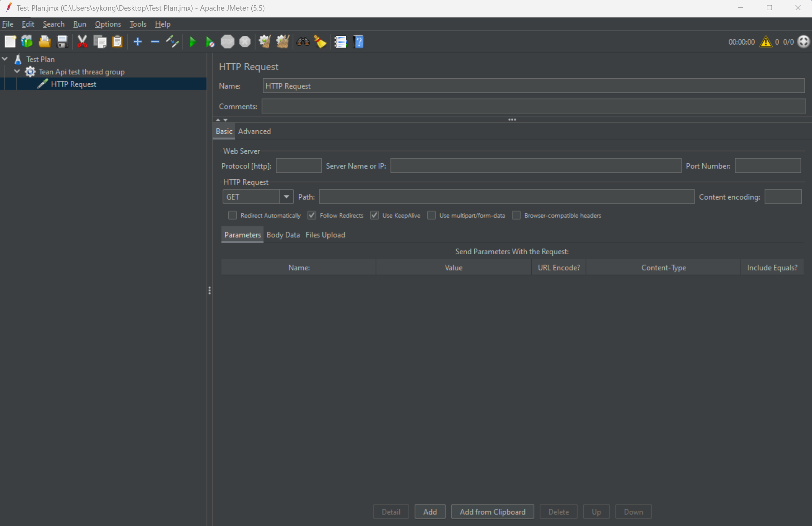Click the Clear All double broom icon
812x526 pixels.
282,42
